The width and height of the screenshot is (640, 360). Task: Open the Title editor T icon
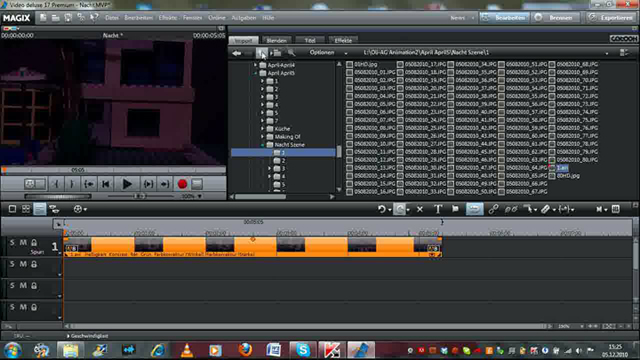pos(438,209)
